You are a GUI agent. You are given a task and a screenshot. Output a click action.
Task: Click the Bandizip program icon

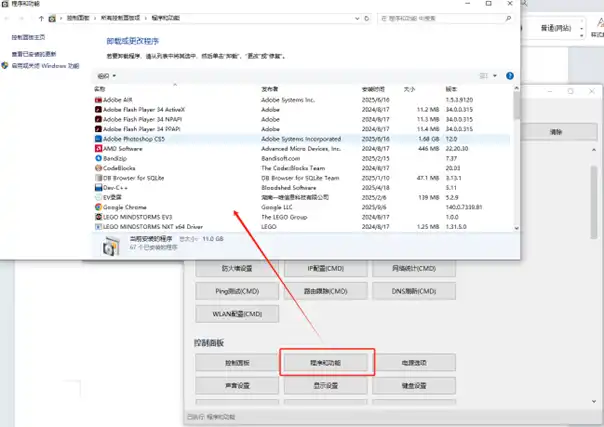tap(98, 158)
